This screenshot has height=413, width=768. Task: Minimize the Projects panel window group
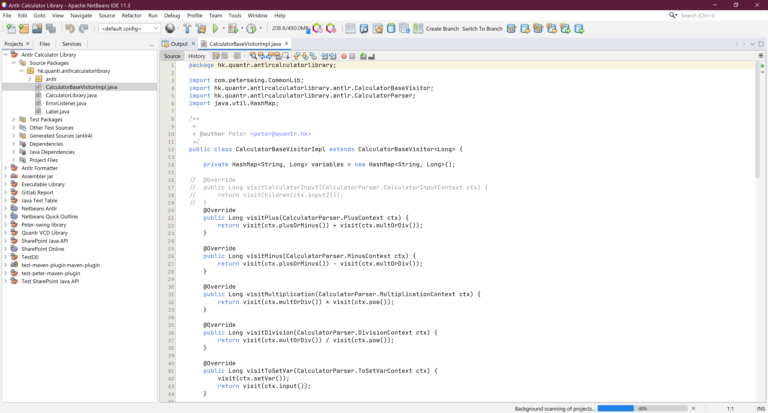pyautogui.click(x=151, y=45)
